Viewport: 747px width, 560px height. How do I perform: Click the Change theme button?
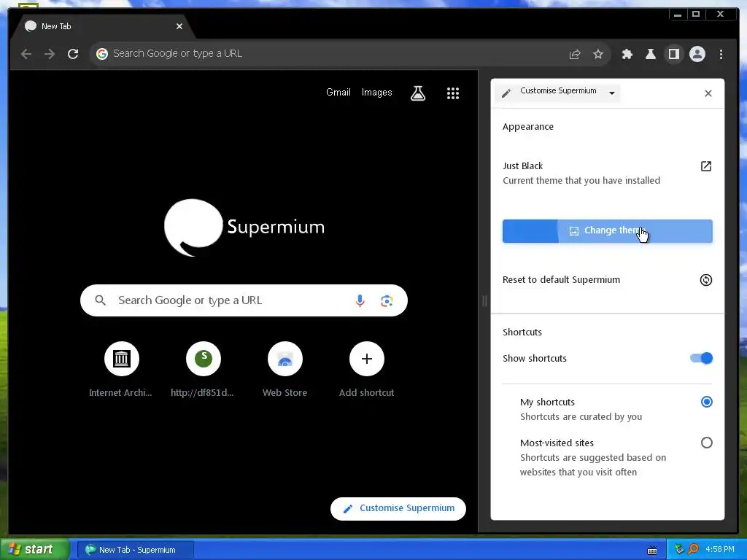pos(608,231)
